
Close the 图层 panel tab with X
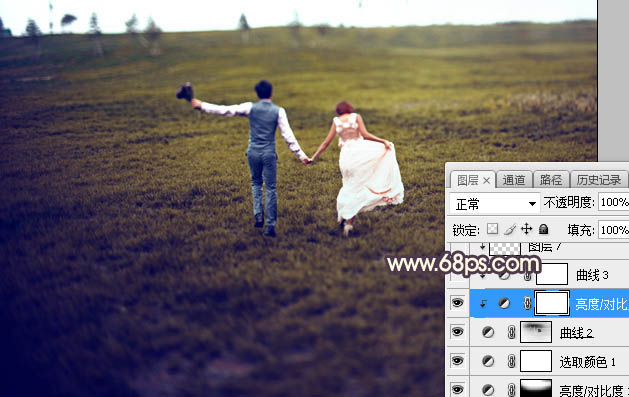pos(487,181)
